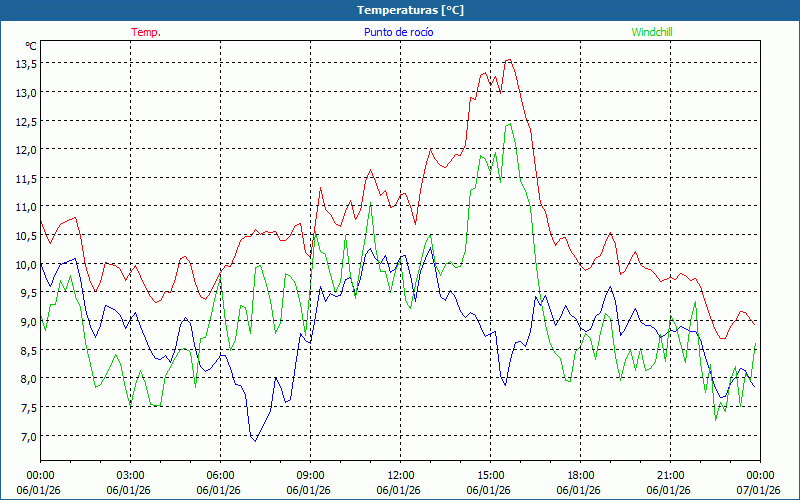Screen dimensions: 800x500
Task: Select the red Temp. legend label
Action: 146,32
